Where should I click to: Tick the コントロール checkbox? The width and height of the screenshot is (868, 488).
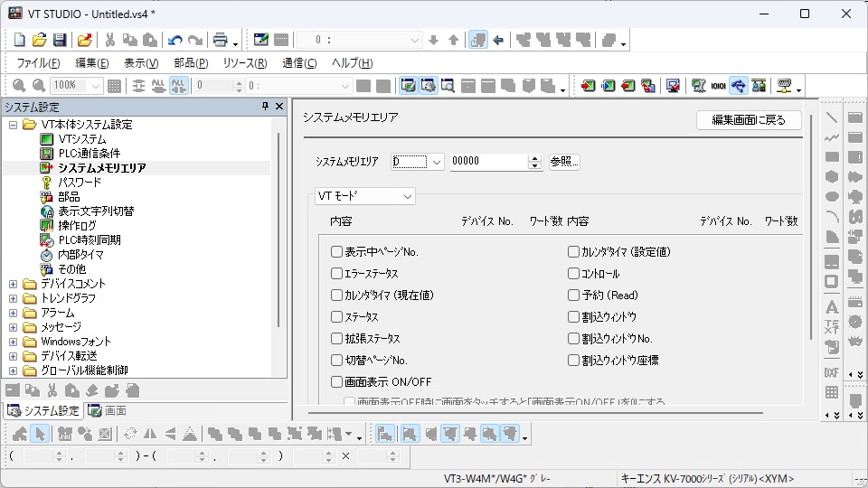coord(573,274)
